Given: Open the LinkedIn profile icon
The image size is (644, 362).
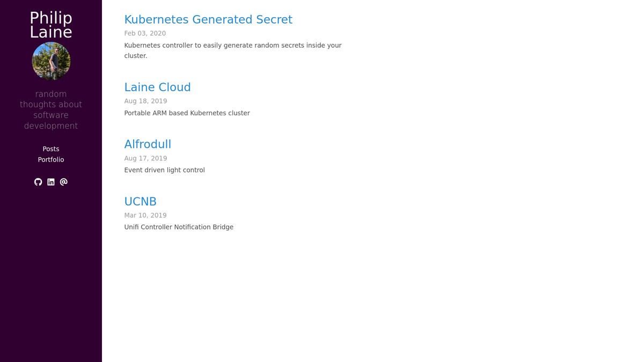Looking at the screenshot, I should [x=51, y=182].
